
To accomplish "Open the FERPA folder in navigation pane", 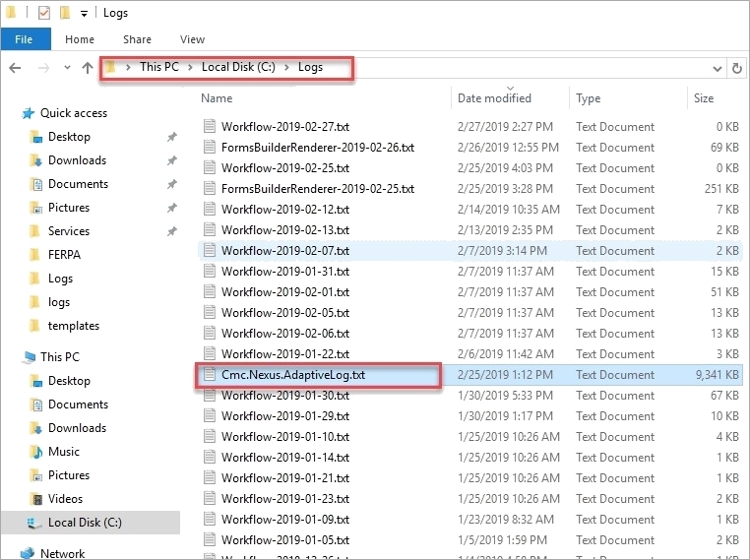I will click(x=64, y=255).
